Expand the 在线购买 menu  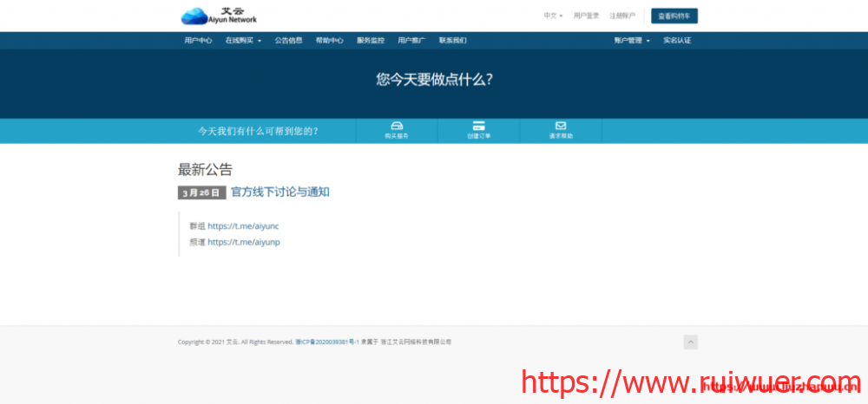click(243, 41)
